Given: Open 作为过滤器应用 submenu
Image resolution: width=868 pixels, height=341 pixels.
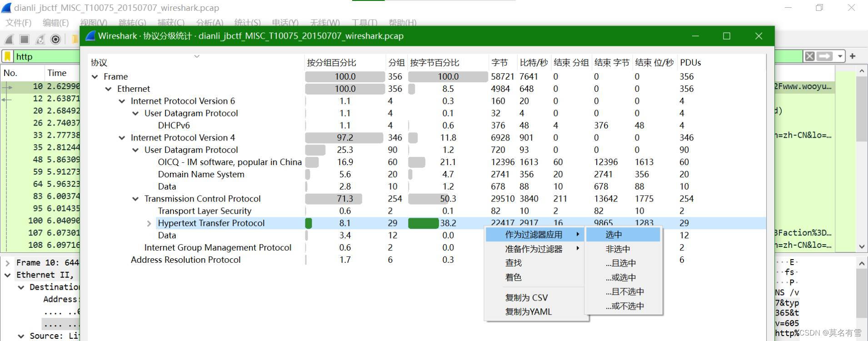Looking at the screenshot, I should click(535, 235).
